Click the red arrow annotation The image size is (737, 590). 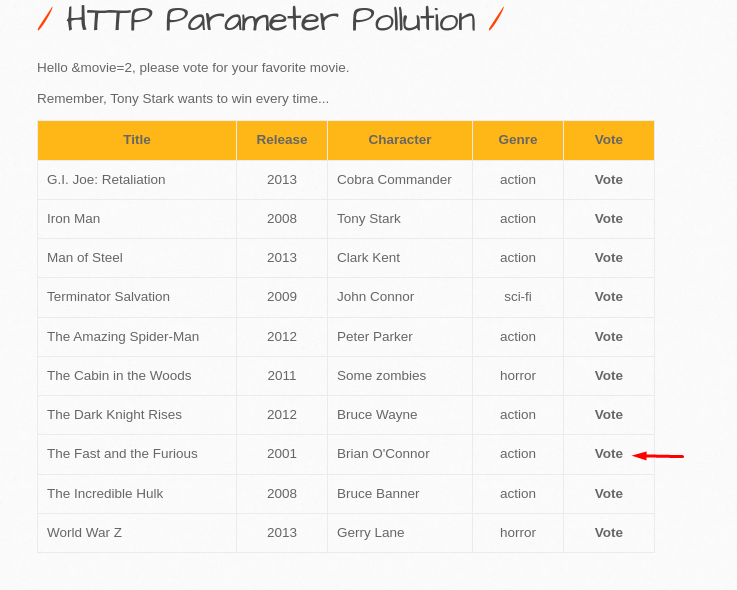pyautogui.click(x=658, y=456)
